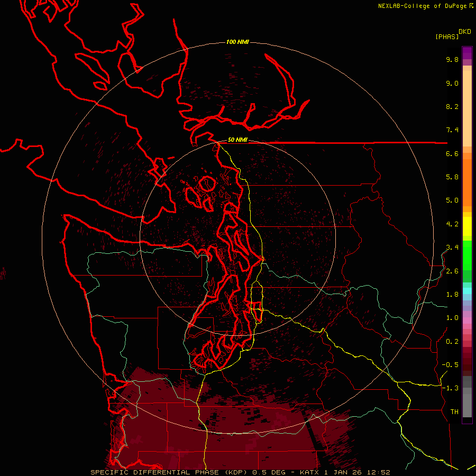The width and height of the screenshot is (476, 476).
Task: Click the 3.4 scale label
Action: click(452, 248)
